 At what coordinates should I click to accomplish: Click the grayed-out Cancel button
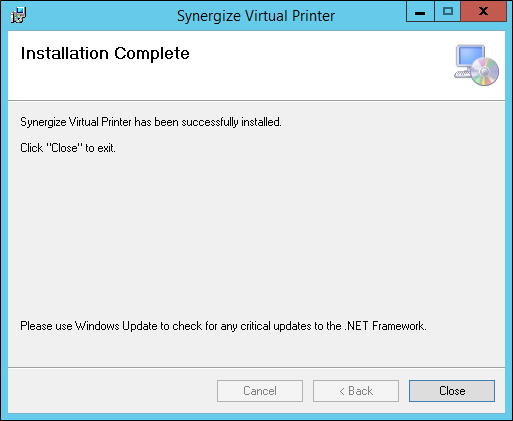tap(260, 391)
